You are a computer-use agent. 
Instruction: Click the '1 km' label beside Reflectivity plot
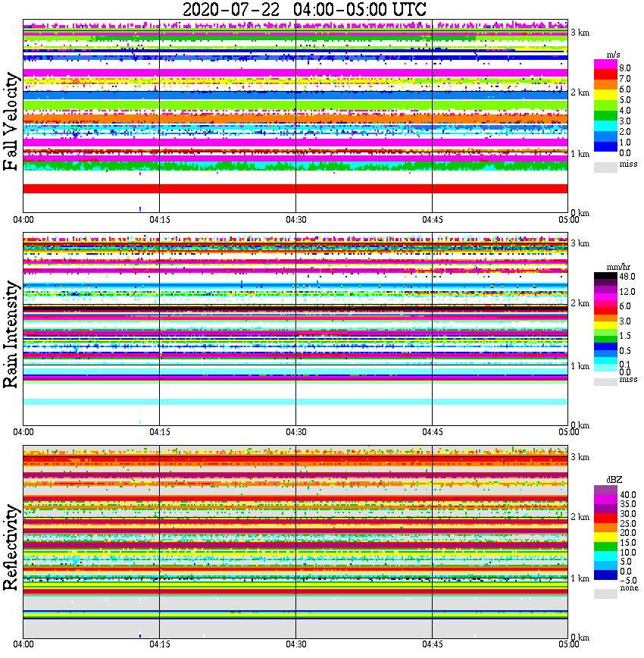pos(580,578)
